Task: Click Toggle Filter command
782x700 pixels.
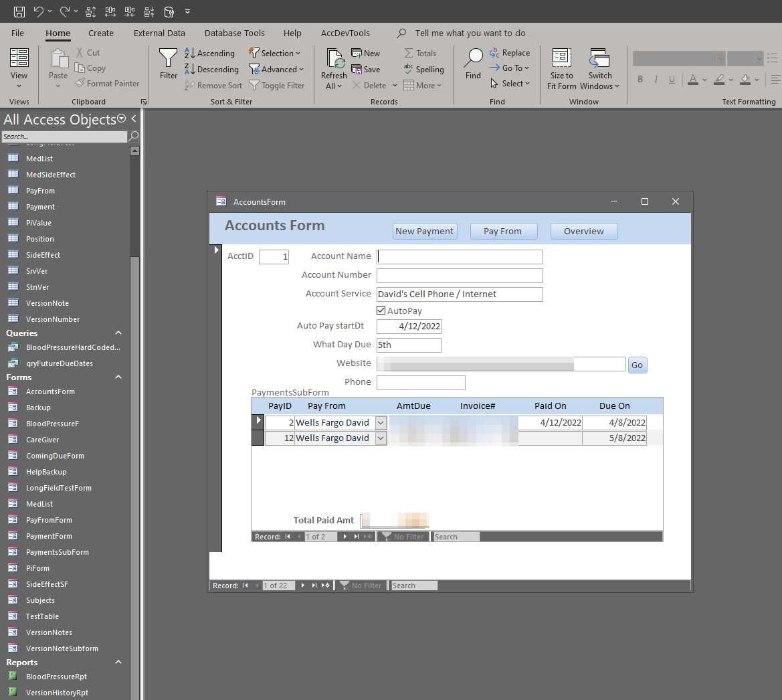Action: (x=277, y=85)
